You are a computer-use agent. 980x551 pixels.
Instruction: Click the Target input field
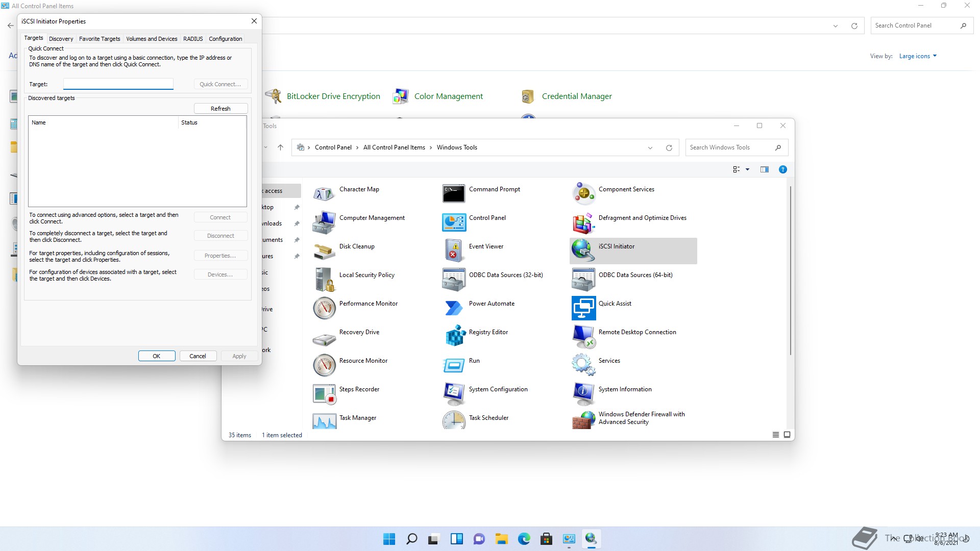[118, 84]
